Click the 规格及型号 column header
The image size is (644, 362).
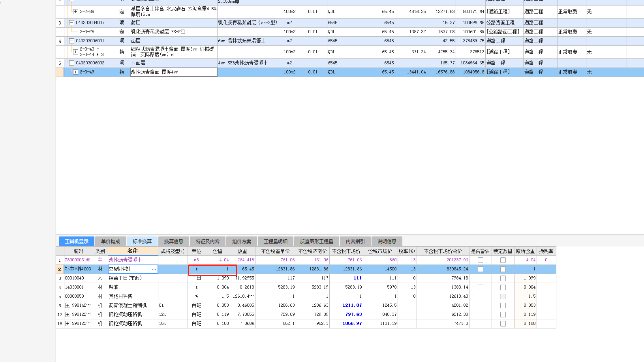pos(173,251)
